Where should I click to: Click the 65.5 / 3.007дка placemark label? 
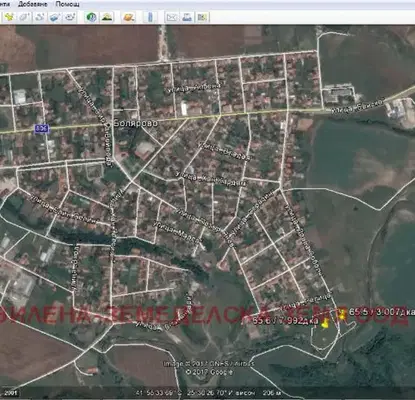[x=382, y=312]
